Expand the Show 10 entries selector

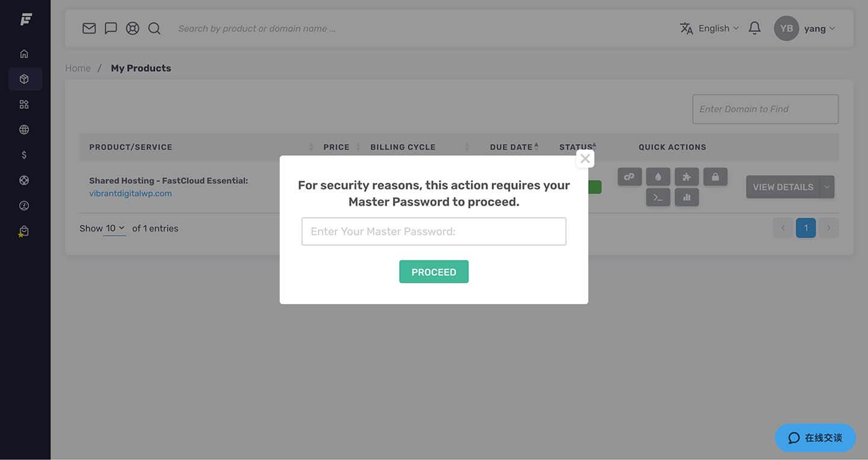coord(115,228)
